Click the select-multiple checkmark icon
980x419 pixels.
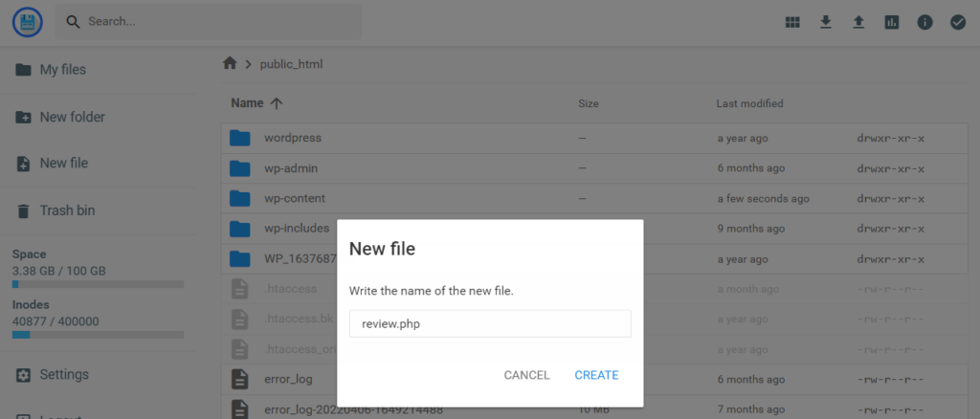tap(958, 22)
